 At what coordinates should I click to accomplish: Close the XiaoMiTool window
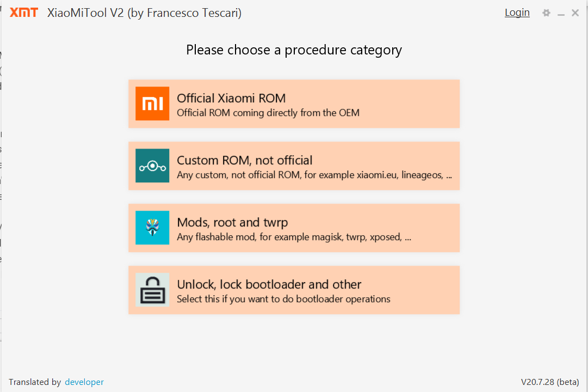click(x=575, y=13)
